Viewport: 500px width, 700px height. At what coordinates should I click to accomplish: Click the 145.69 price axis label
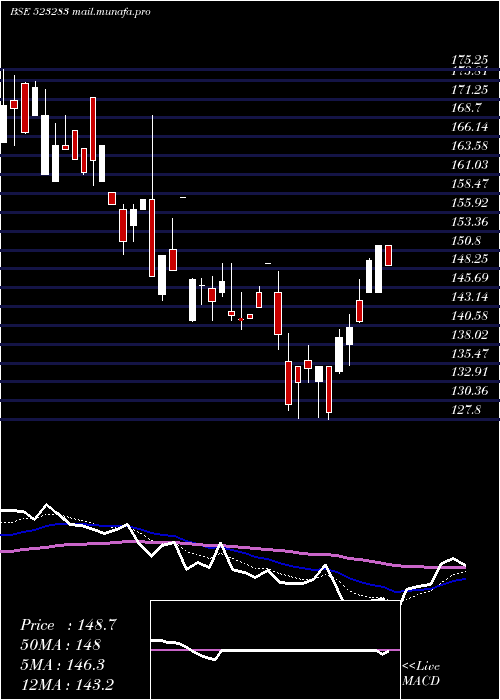coord(469,279)
